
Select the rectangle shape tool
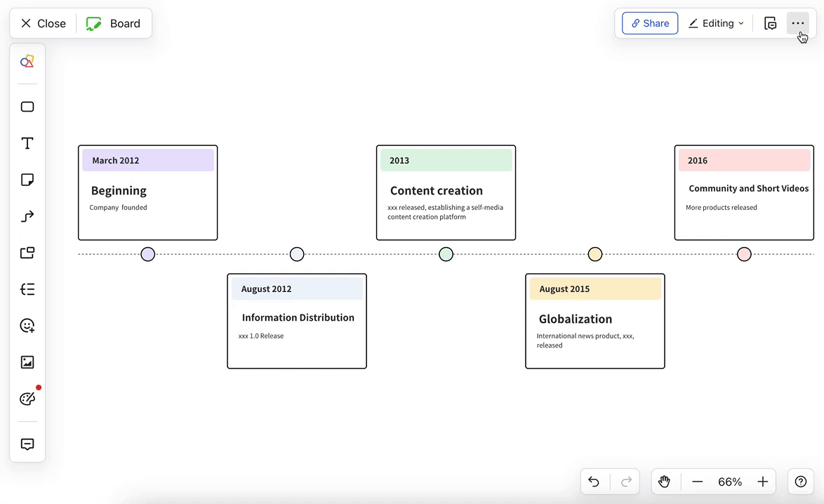point(27,107)
